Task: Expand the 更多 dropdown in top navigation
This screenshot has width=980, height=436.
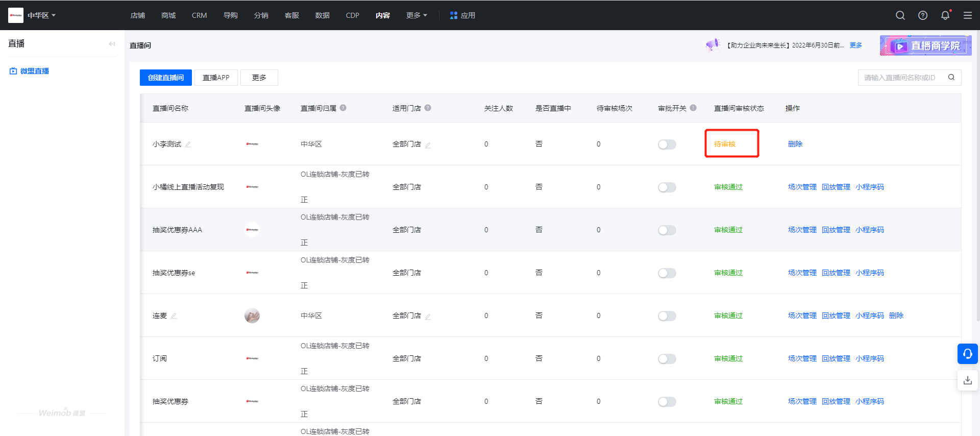Action: coord(416,15)
